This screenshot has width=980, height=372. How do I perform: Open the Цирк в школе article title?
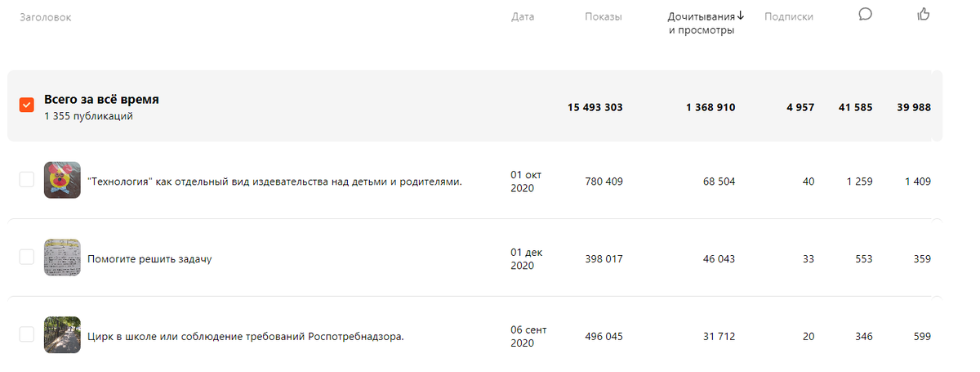(246, 336)
